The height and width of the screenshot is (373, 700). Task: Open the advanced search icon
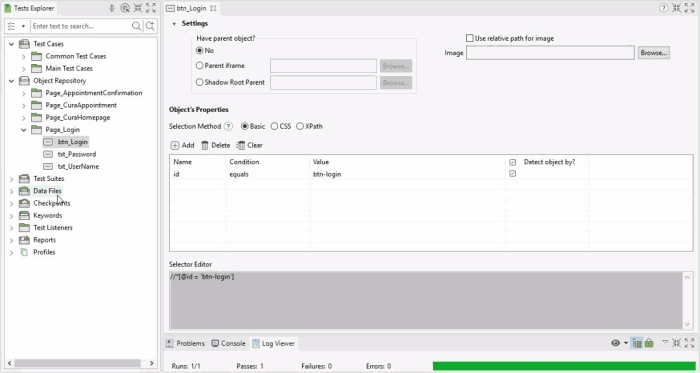click(x=150, y=26)
